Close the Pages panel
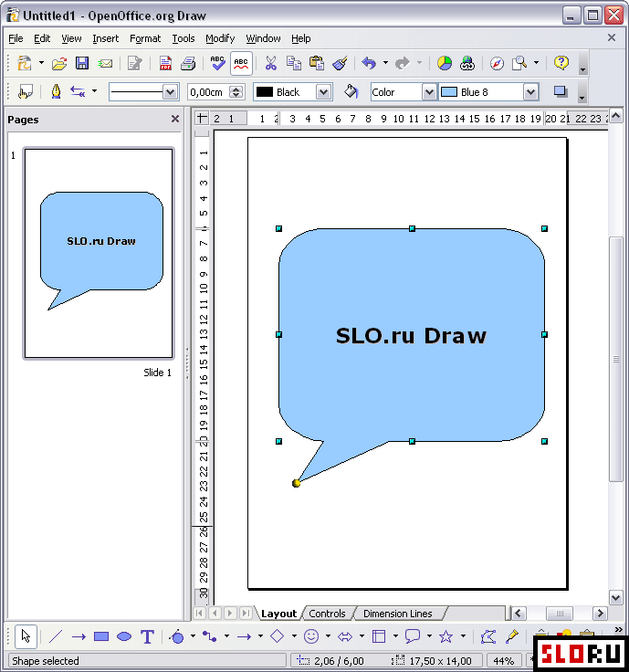This screenshot has width=629, height=672. coord(175,119)
